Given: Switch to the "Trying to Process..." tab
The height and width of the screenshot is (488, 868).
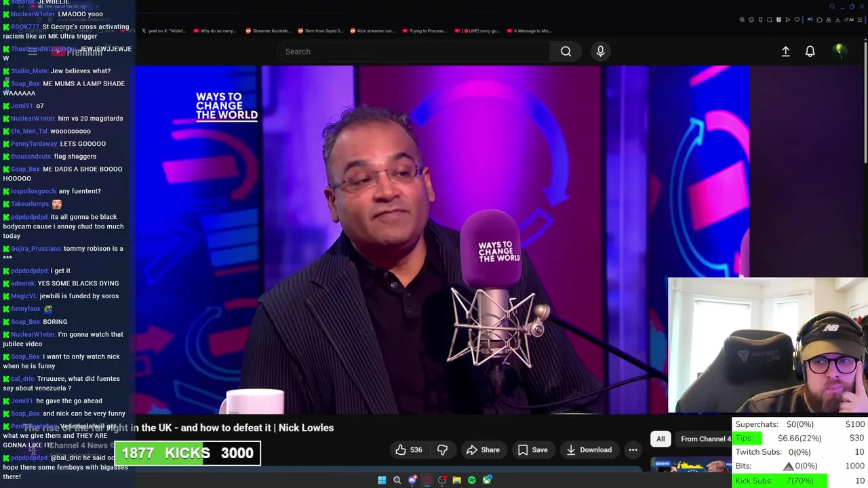Looking at the screenshot, I should (x=425, y=30).
